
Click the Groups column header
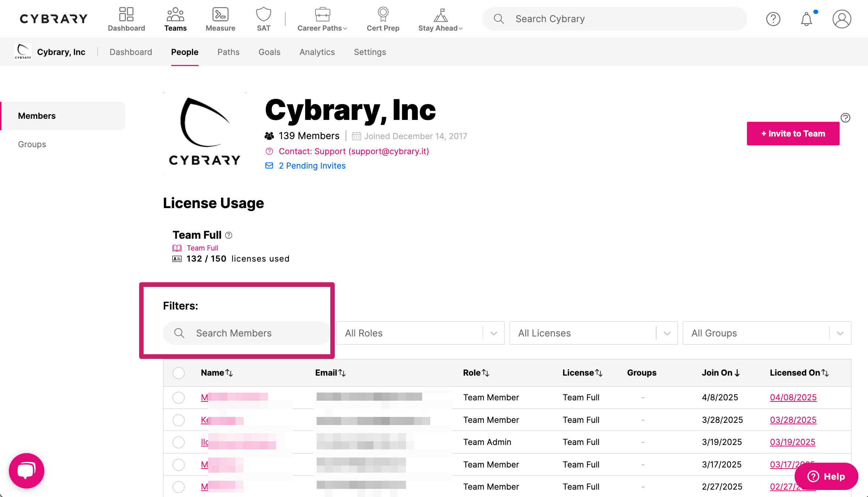click(641, 373)
